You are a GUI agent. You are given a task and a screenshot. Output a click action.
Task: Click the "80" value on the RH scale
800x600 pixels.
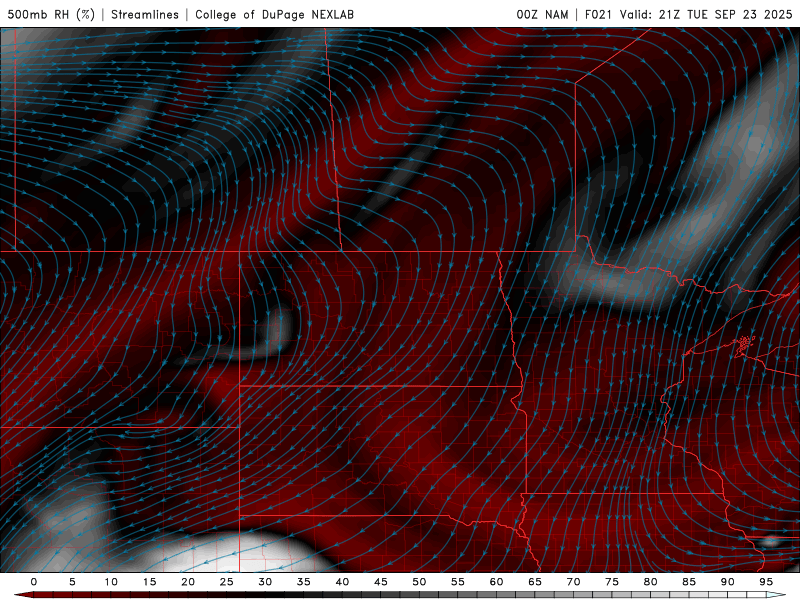[650, 582]
